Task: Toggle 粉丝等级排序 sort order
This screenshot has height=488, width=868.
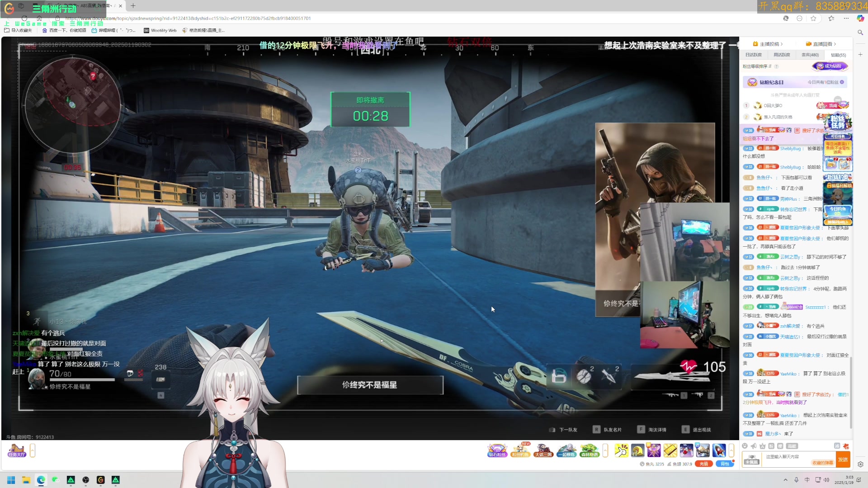Action: 757,66
